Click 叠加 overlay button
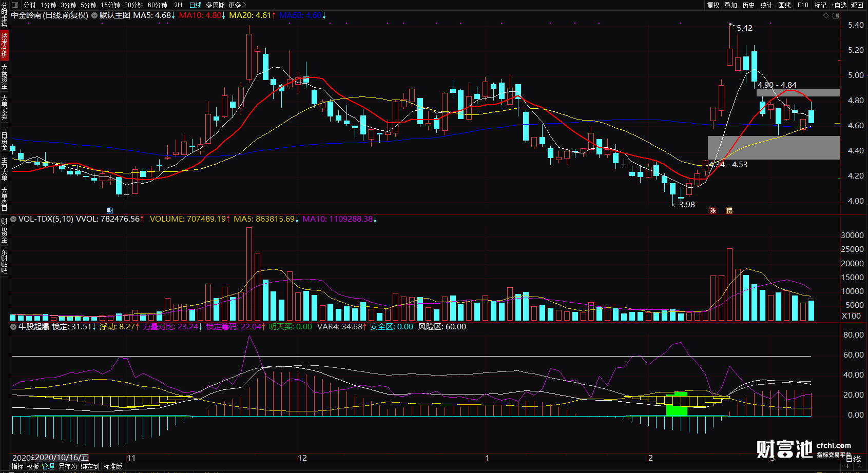The height and width of the screenshot is (473, 868). 730,5
